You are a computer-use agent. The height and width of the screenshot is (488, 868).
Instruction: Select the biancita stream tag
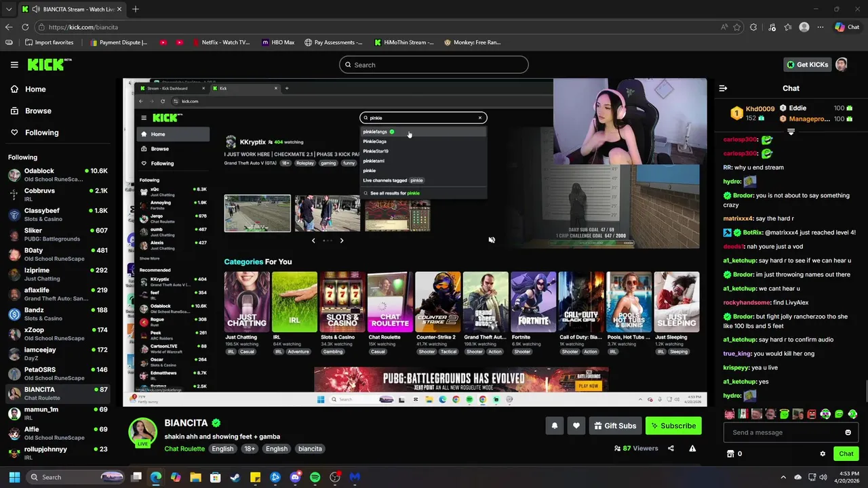310,449
